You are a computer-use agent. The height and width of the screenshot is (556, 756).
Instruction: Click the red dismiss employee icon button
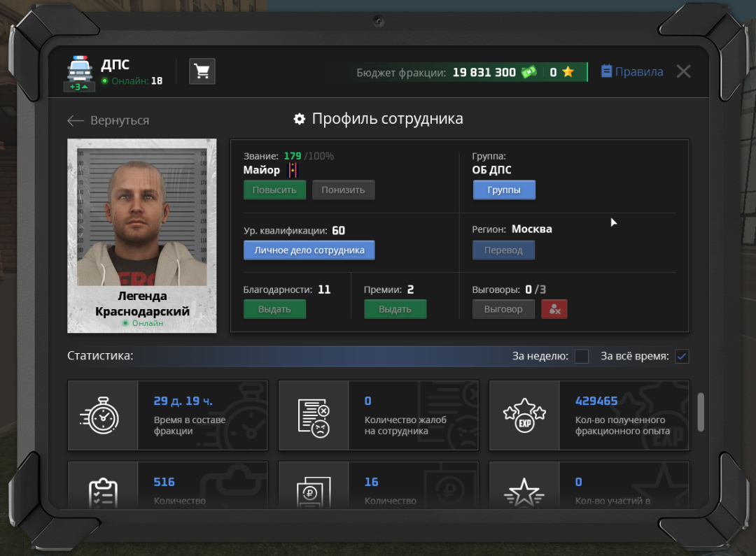tap(554, 309)
